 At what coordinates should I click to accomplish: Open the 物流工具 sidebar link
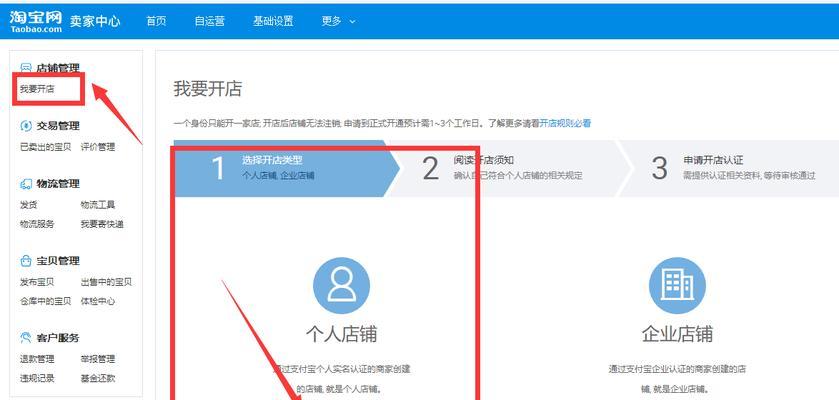coord(98,205)
